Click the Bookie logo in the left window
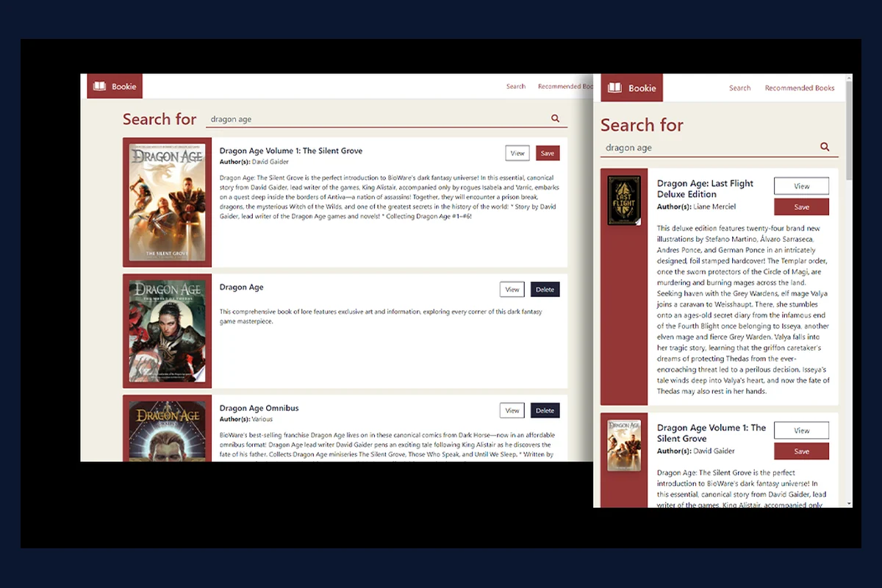Viewport: 882px width, 588px height. click(x=115, y=86)
